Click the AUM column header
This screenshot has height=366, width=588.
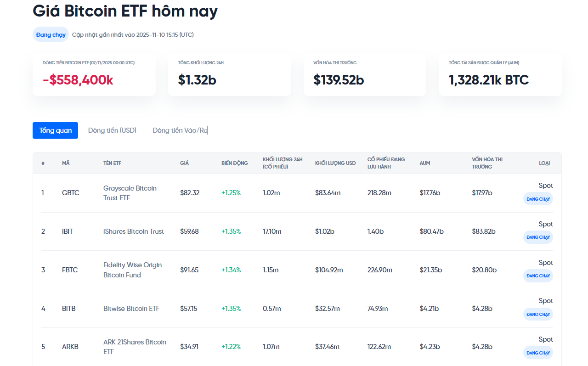[425, 163]
